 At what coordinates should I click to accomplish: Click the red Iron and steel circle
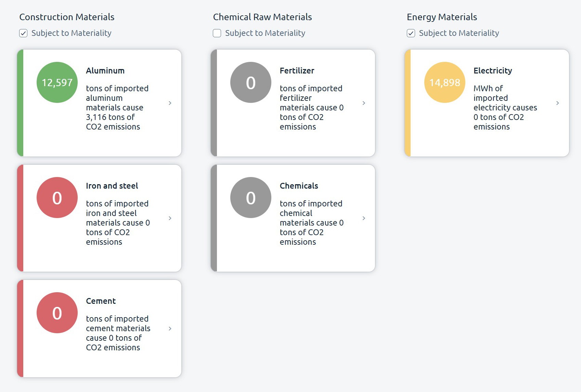(57, 198)
